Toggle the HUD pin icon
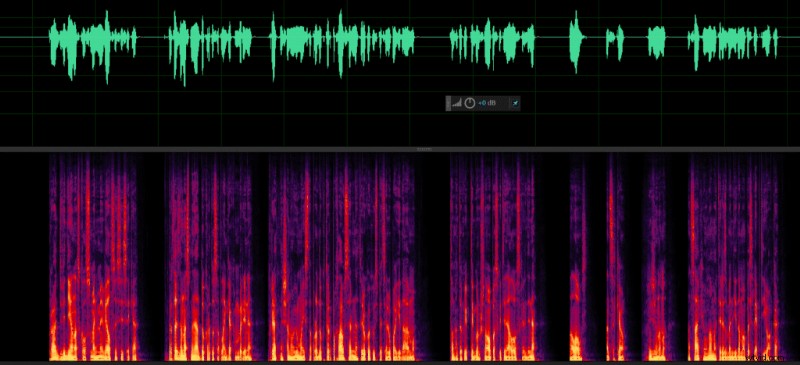Image resolution: width=800 pixels, height=365 pixels. pos(515,103)
